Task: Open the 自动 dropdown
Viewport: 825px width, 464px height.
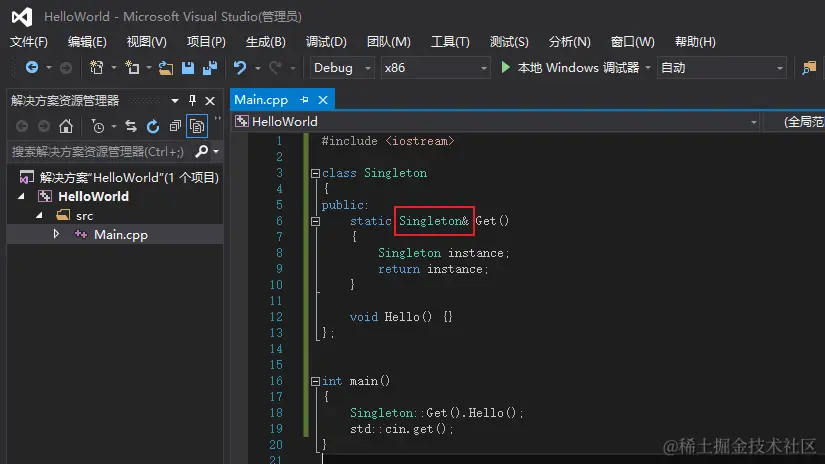Action: (721, 68)
